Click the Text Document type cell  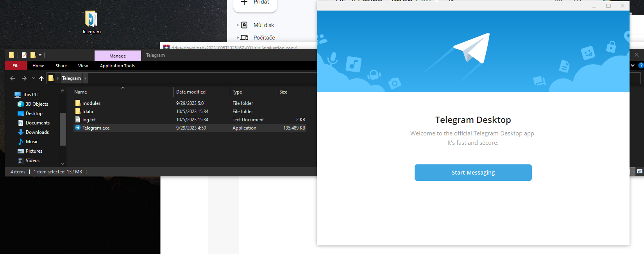[248, 120]
